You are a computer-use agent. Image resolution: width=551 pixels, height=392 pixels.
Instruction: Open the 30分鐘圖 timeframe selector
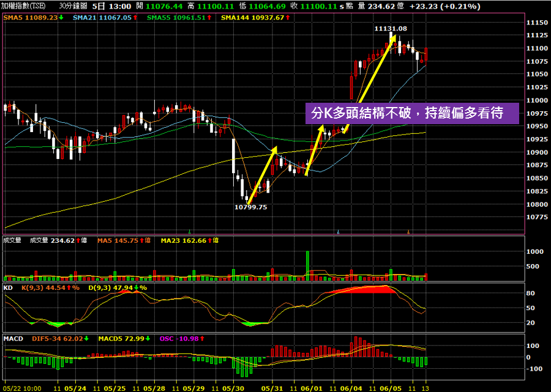[x=73, y=6]
